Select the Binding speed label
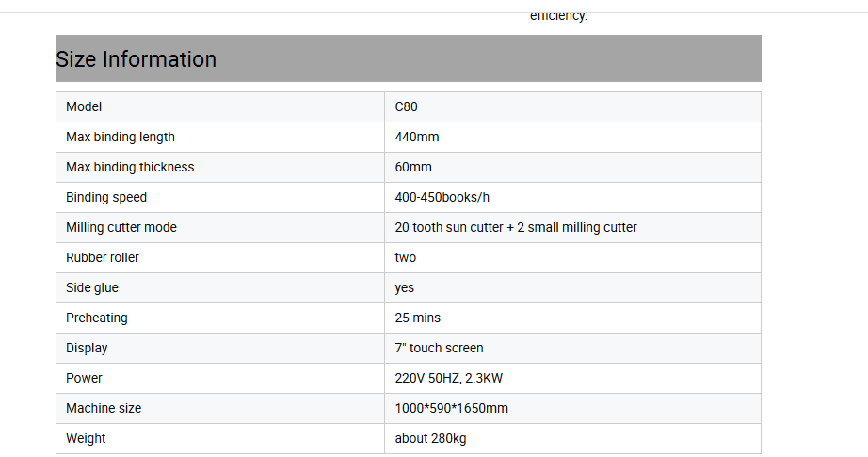The image size is (868, 457). tap(106, 197)
